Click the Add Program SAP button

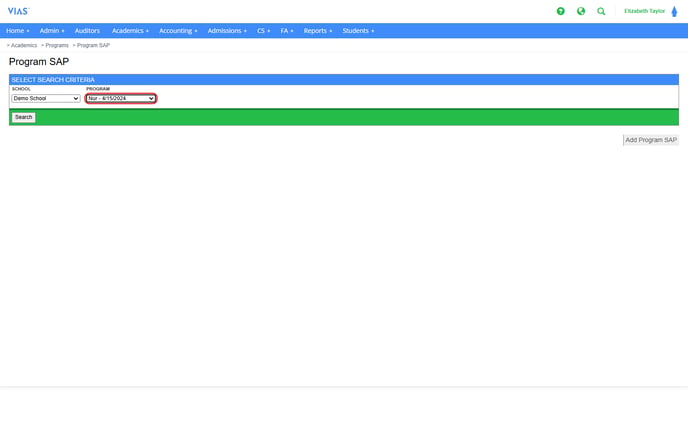[651, 140]
